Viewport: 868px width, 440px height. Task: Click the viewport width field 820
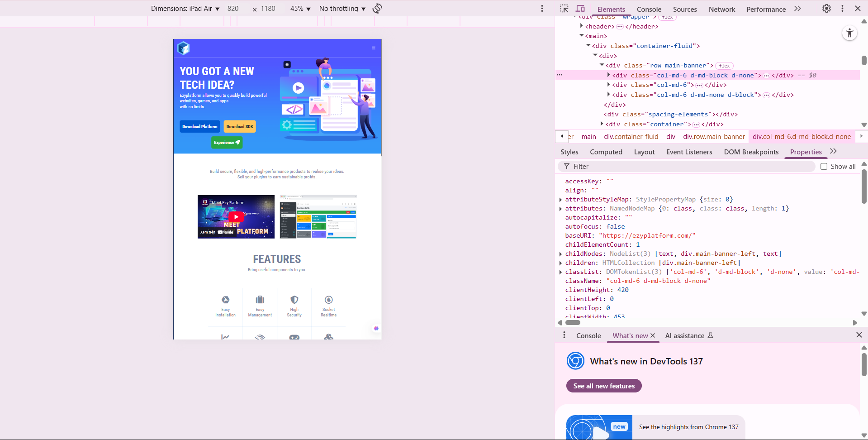[233, 9]
